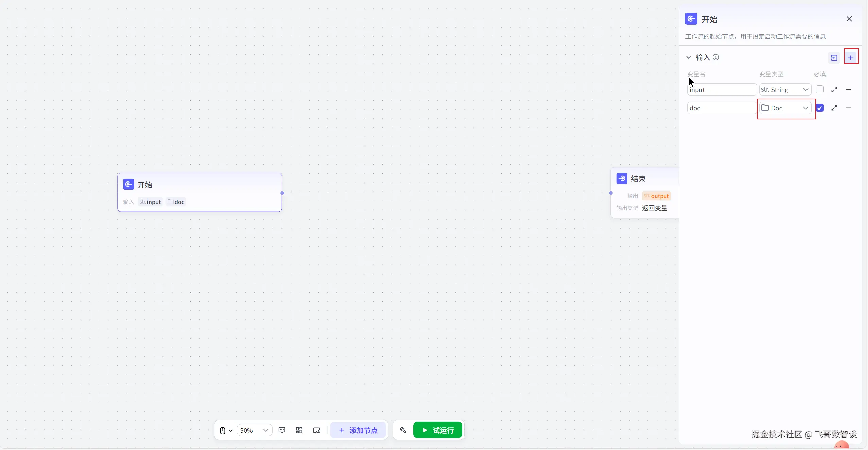Click the green 试运行 button
Viewport: 868px width, 450px height.
tap(437, 430)
